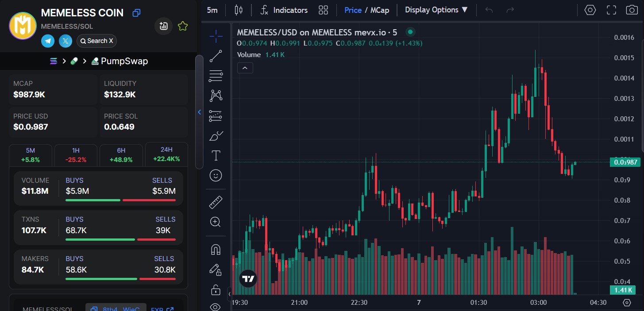Select the 24H timeframe tab

[x=166, y=154]
